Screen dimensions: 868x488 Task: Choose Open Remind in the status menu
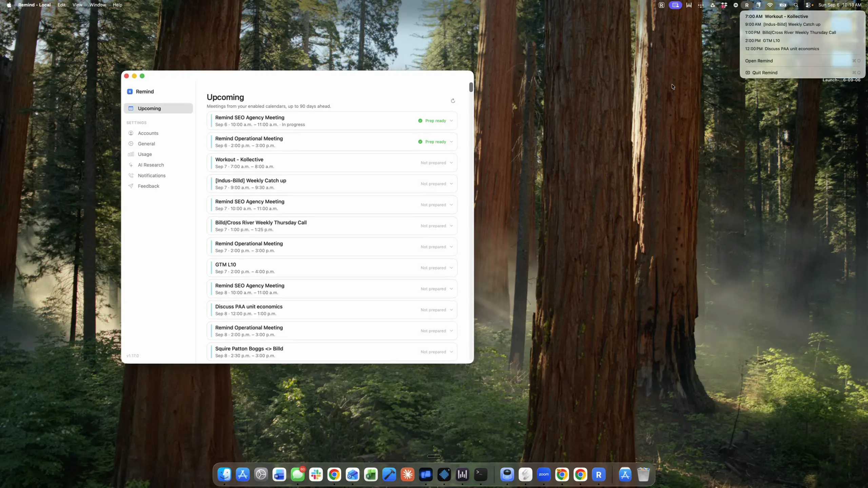[x=803, y=61]
